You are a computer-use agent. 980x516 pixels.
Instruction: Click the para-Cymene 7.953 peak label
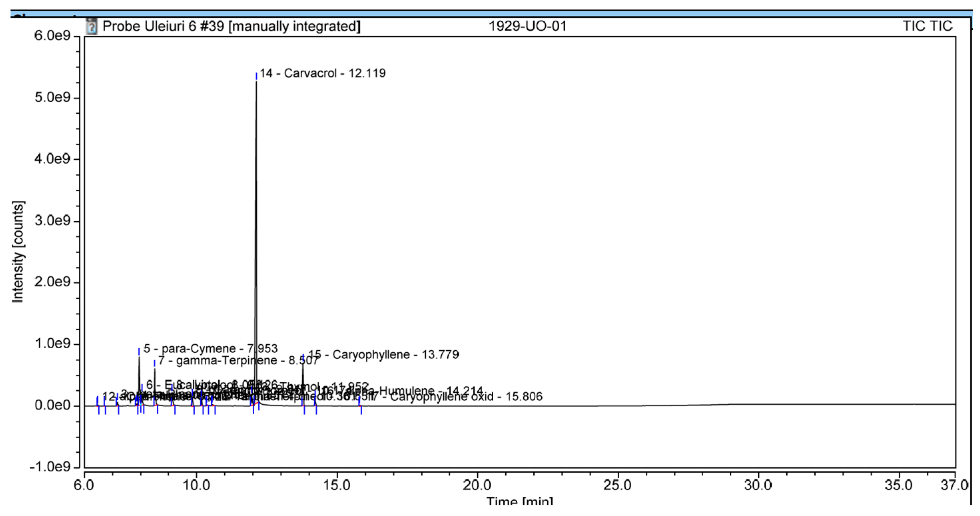210,348
